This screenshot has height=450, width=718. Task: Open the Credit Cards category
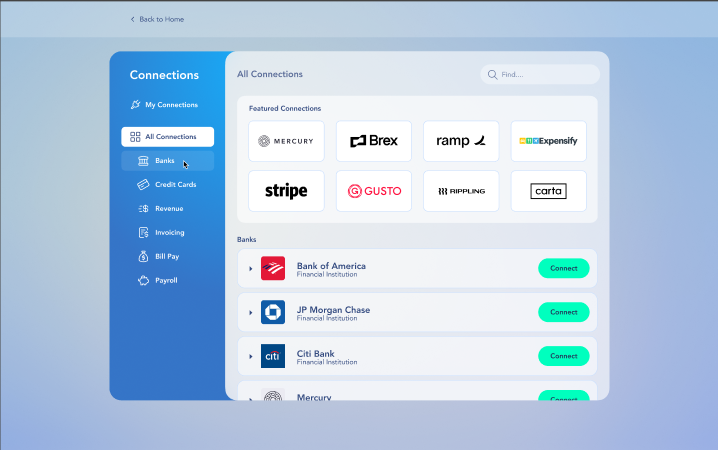(x=168, y=184)
